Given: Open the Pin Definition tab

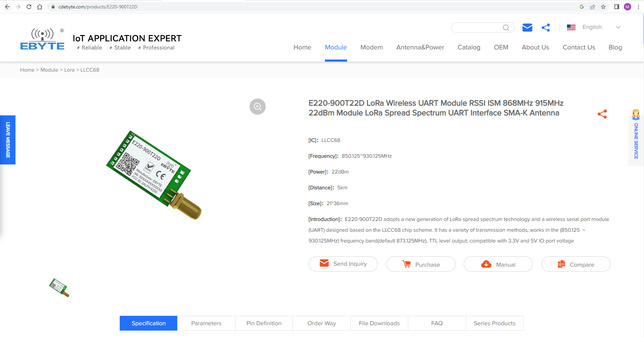Looking at the screenshot, I should (x=264, y=323).
